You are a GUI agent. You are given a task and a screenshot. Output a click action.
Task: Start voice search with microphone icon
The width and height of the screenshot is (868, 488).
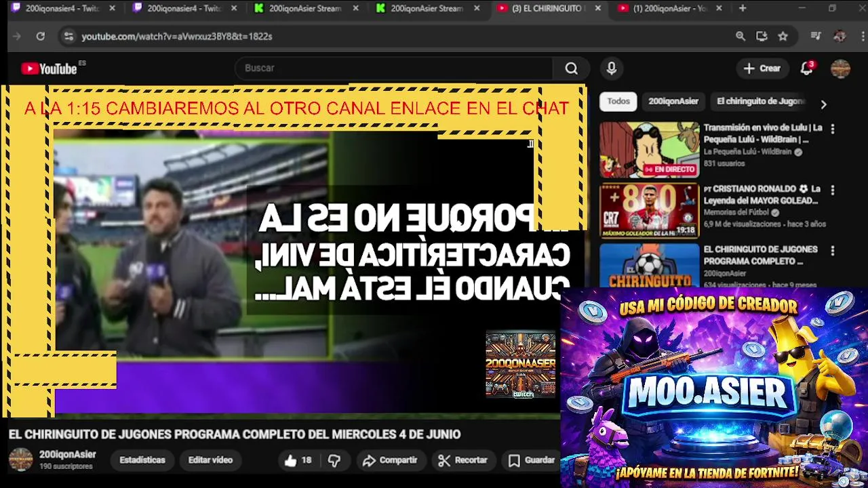(x=611, y=68)
